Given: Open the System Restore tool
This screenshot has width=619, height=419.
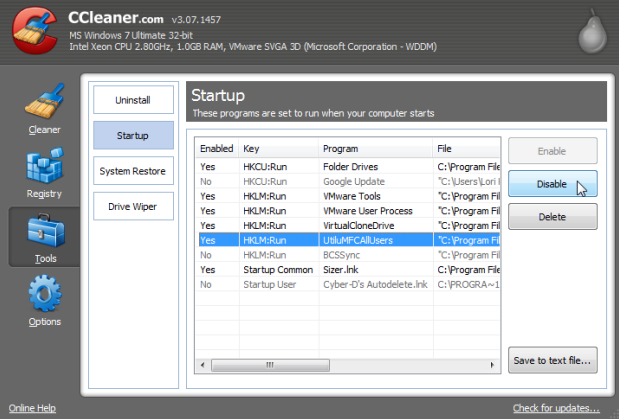Looking at the screenshot, I should (133, 171).
